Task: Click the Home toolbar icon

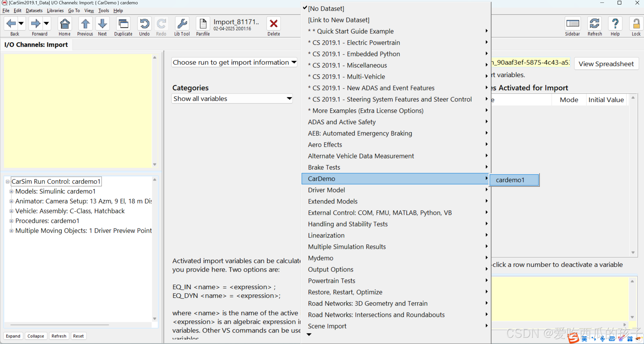Action: (65, 24)
